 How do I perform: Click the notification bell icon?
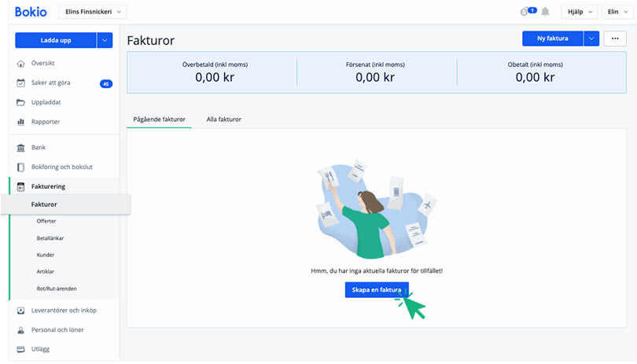[545, 12]
